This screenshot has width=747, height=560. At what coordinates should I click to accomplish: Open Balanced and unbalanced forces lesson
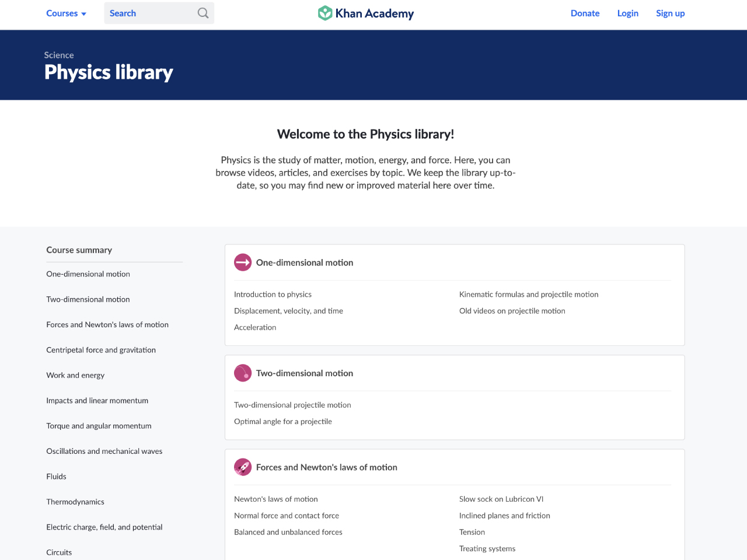click(288, 532)
